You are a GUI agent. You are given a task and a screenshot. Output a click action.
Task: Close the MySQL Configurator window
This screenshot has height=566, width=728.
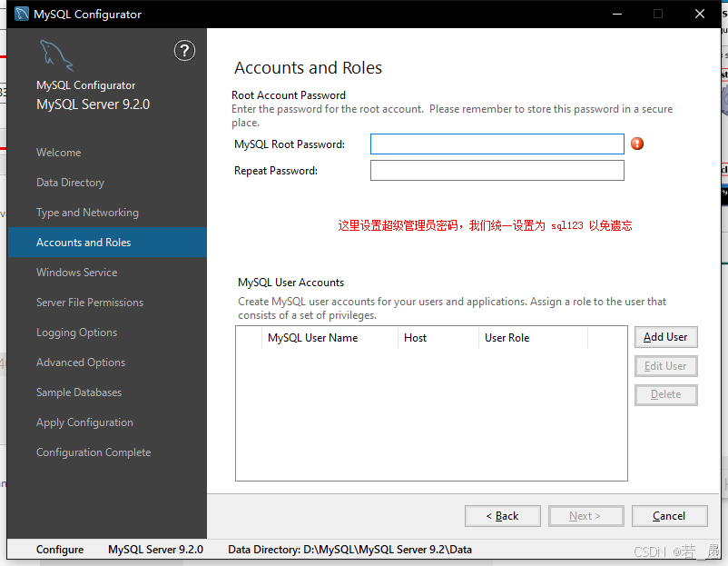click(x=700, y=14)
